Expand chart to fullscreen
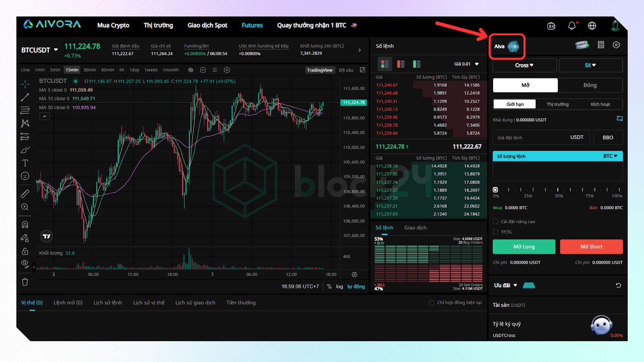The height and width of the screenshot is (362, 644). coord(362,70)
